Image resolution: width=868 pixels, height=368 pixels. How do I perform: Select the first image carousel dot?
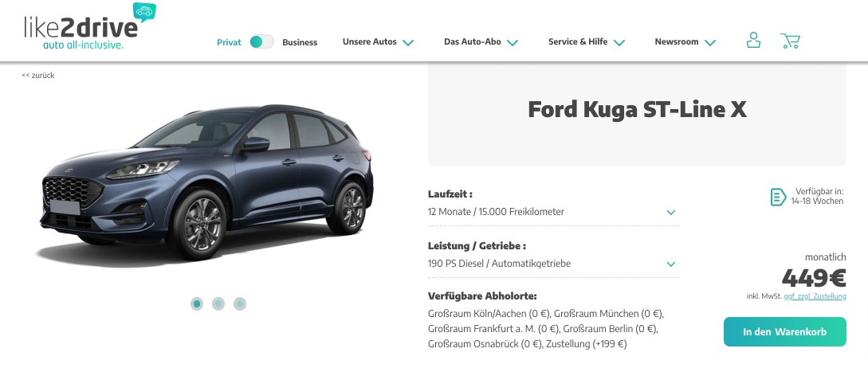[x=197, y=303]
